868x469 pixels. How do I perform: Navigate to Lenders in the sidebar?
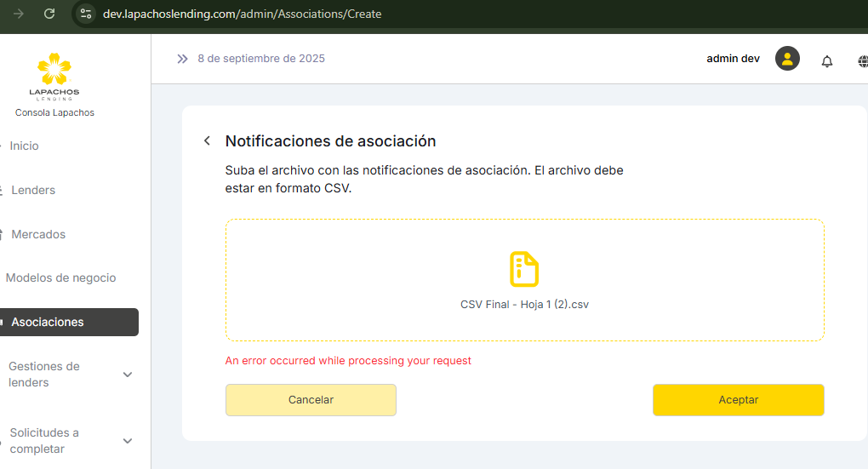pos(33,190)
